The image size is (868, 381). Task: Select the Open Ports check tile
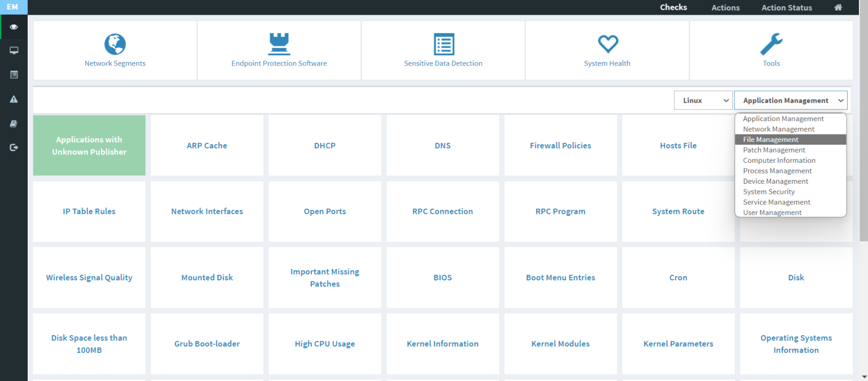coord(324,211)
